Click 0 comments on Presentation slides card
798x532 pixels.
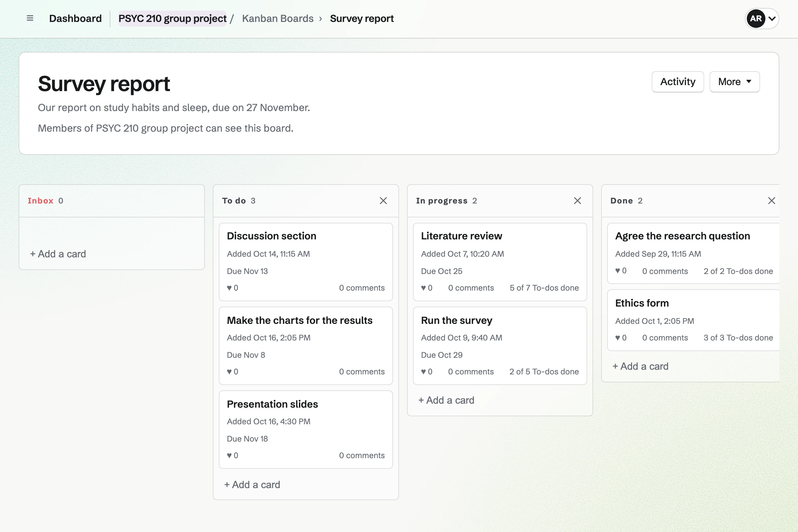click(362, 455)
